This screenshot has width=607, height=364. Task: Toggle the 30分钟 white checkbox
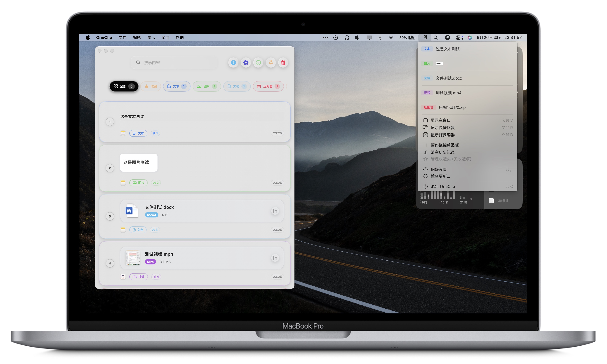491,201
